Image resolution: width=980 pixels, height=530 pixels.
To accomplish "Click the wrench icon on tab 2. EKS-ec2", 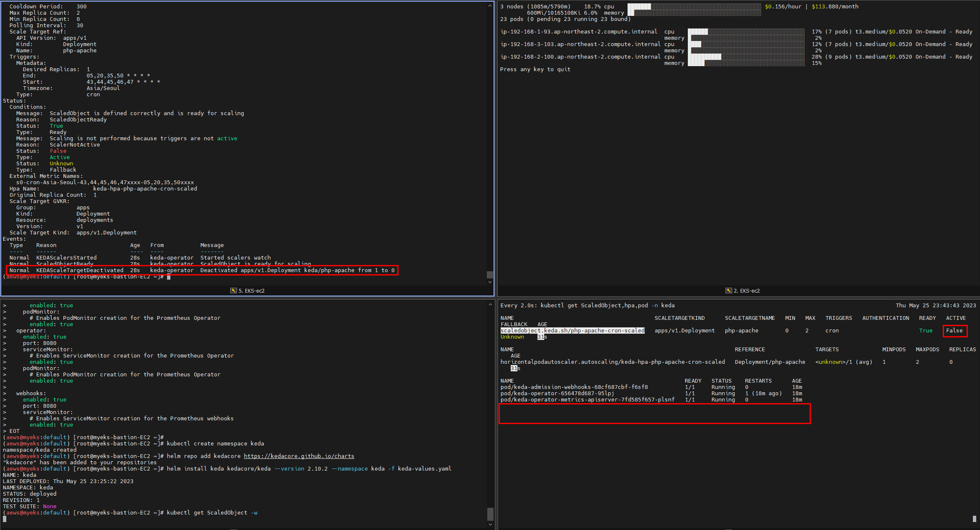I will coord(729,291).
